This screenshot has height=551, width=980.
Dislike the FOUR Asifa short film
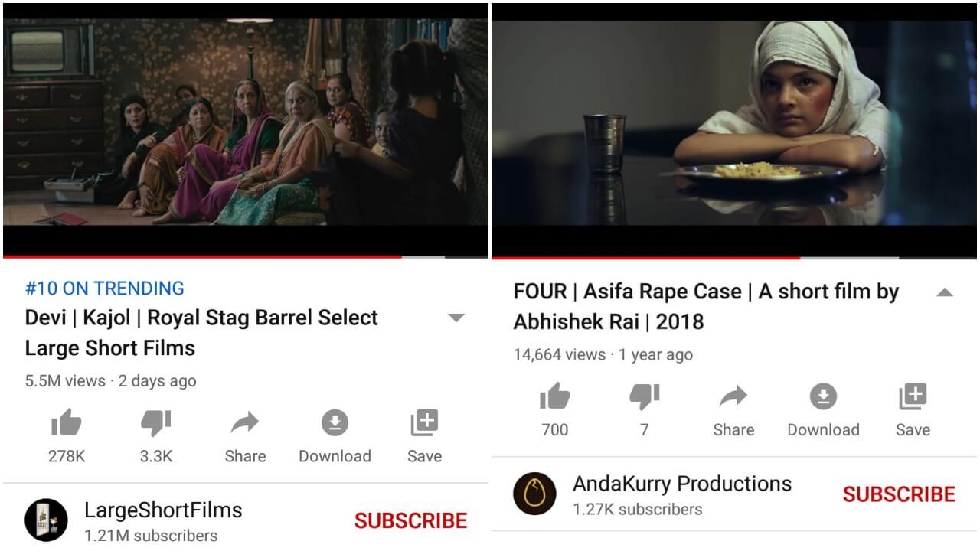coord(644,410)
